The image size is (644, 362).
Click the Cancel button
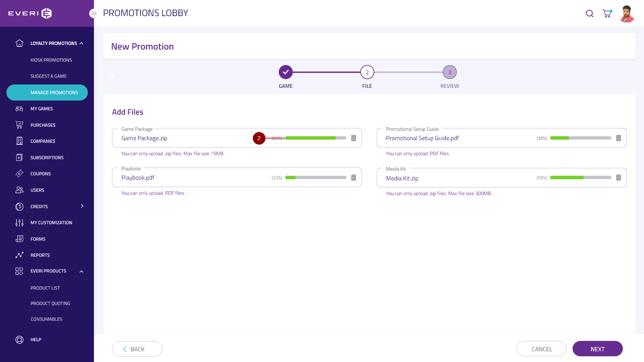(541, 349)
